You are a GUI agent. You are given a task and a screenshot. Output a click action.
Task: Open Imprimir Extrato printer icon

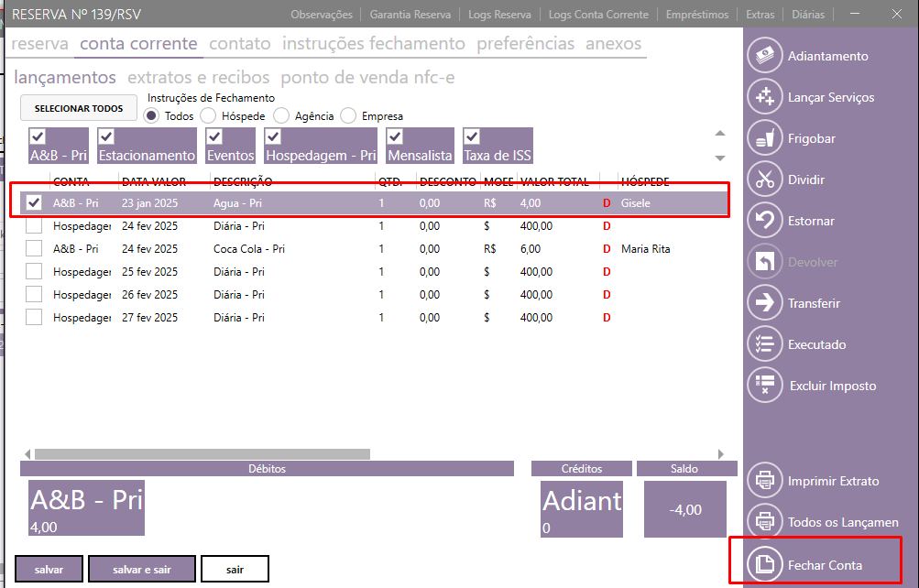[x=764, y=481]
